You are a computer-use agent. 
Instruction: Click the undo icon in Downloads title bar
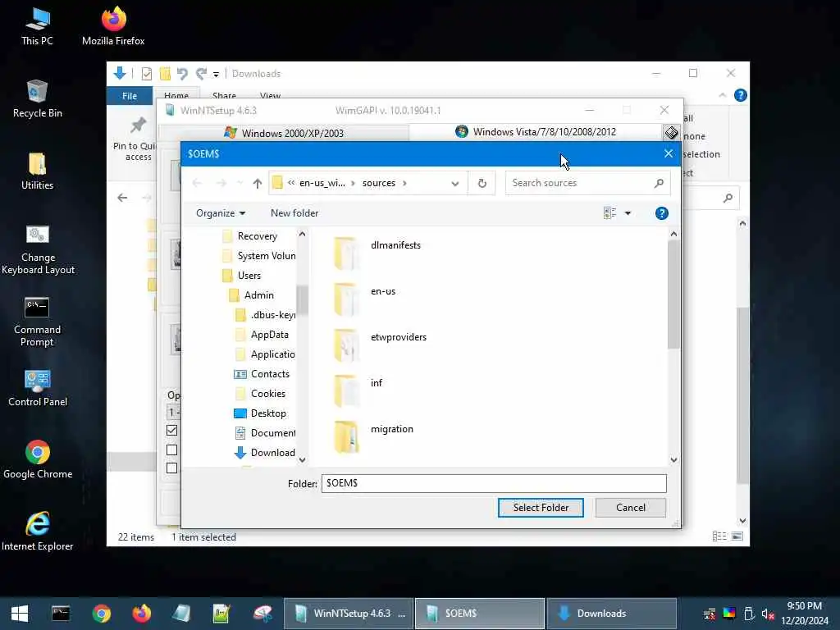[x=182, y=73]
